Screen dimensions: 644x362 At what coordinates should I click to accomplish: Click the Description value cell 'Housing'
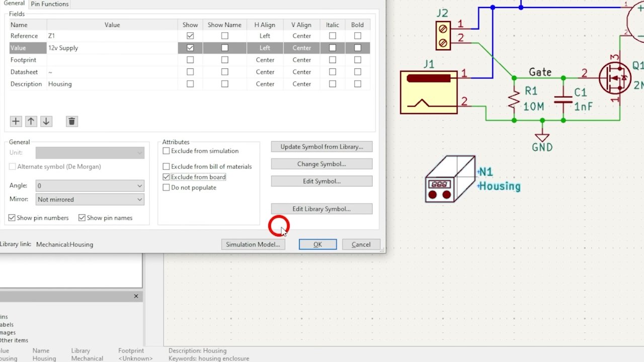[112, 84]
